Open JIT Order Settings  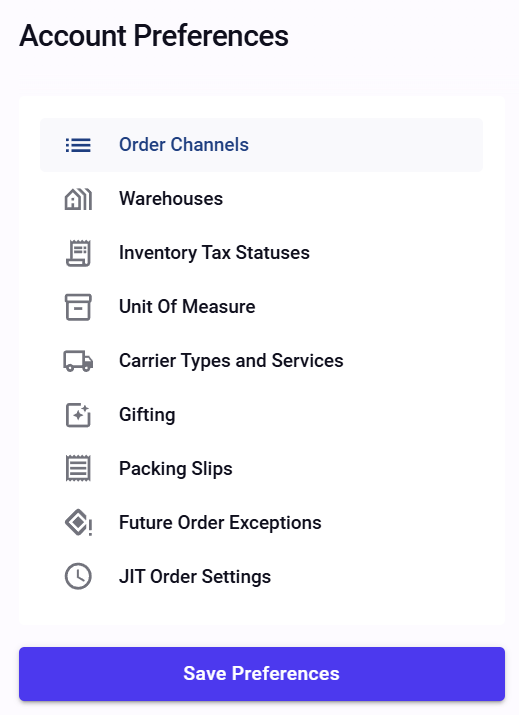[x=261, y=576]
